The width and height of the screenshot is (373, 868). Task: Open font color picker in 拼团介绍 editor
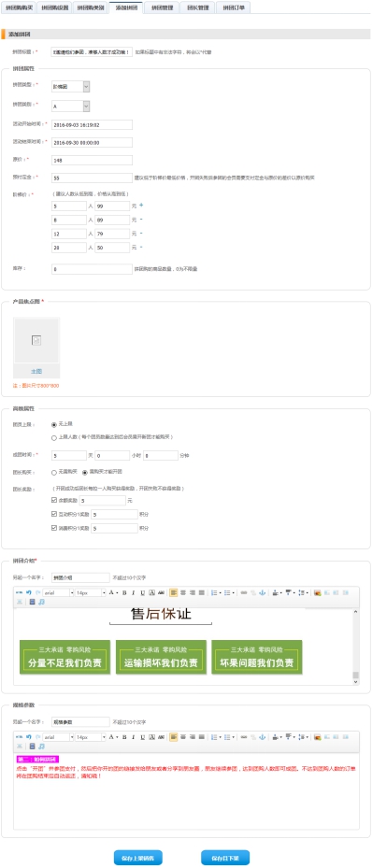tap(112, 592)
